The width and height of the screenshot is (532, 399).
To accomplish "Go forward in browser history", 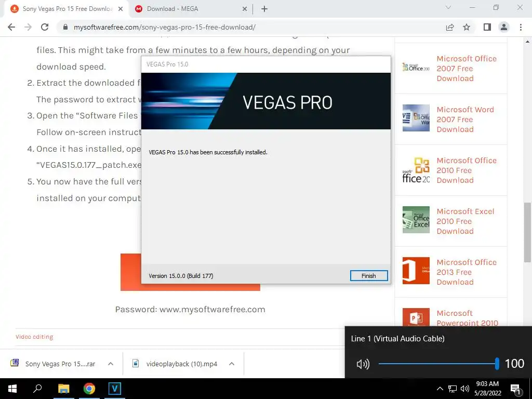I will point(28,27).
